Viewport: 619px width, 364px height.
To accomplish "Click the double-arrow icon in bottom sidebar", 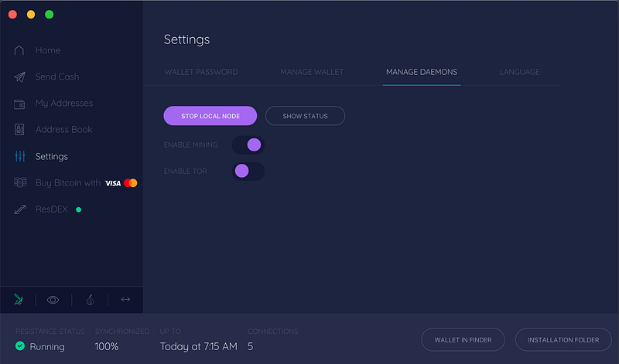I will coord(125,299).
